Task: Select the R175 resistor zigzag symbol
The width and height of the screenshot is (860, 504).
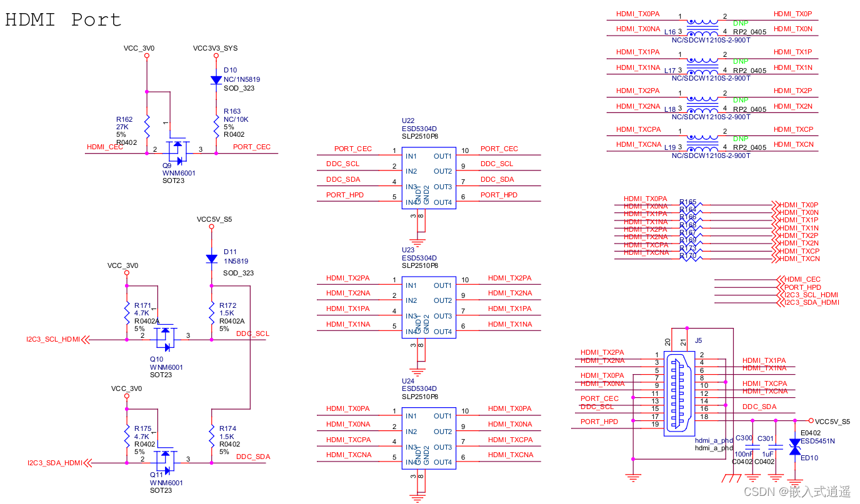Action: pyautogui.click(x=127, y=437)
